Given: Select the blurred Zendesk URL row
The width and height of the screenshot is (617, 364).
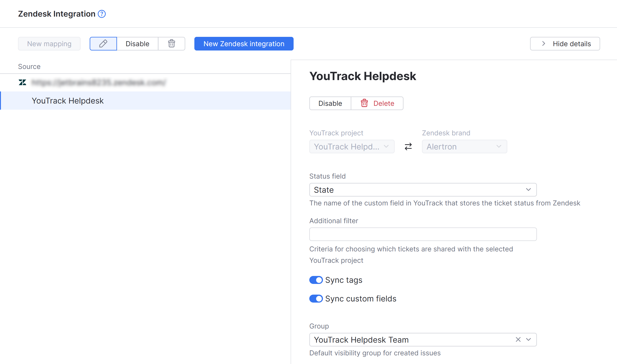Looking at the screenshot, I should (x=98, y=83).
